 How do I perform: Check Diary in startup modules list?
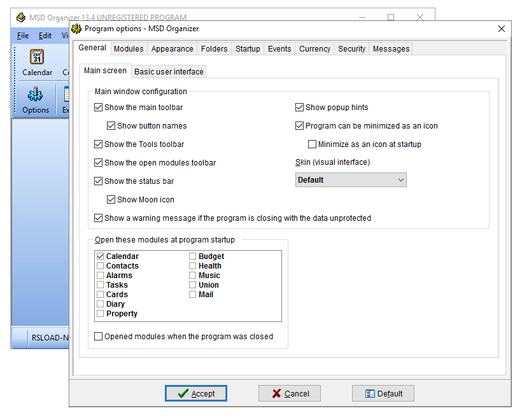tap(100, 304)
